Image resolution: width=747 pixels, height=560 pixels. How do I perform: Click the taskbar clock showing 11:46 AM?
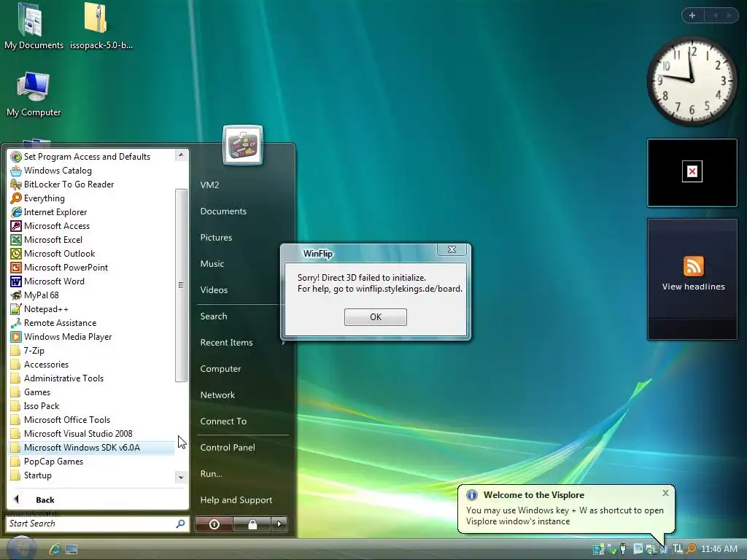click(719, 549)
